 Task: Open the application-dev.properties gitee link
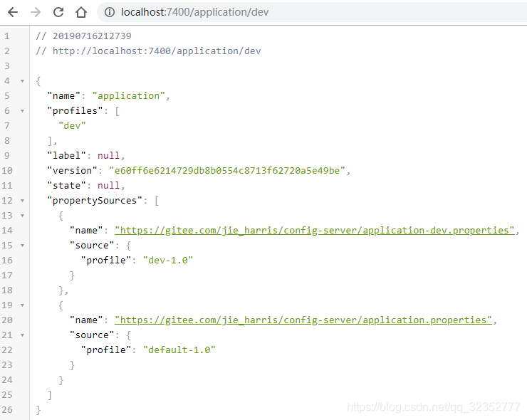click(314, 231)
